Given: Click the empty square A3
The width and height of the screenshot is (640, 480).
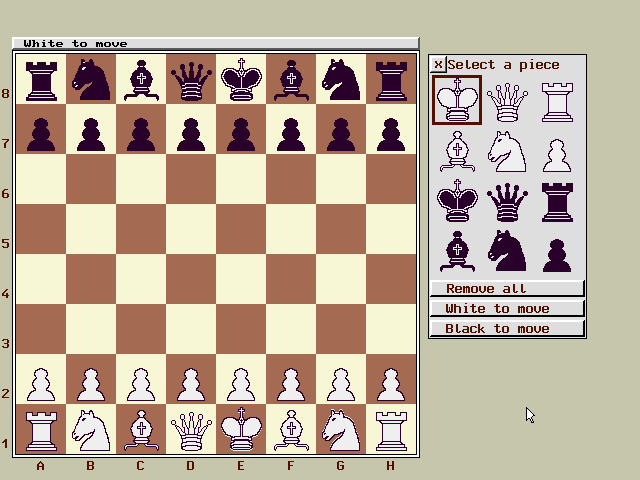Looking at the screenshot, I should coord(41,329).
